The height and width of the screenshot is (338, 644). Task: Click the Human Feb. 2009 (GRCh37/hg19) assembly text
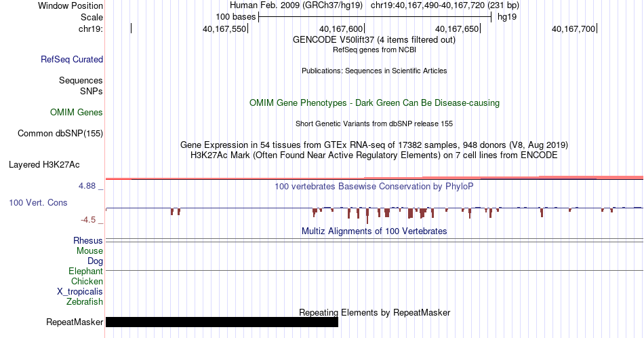click(x=296, y=5)
